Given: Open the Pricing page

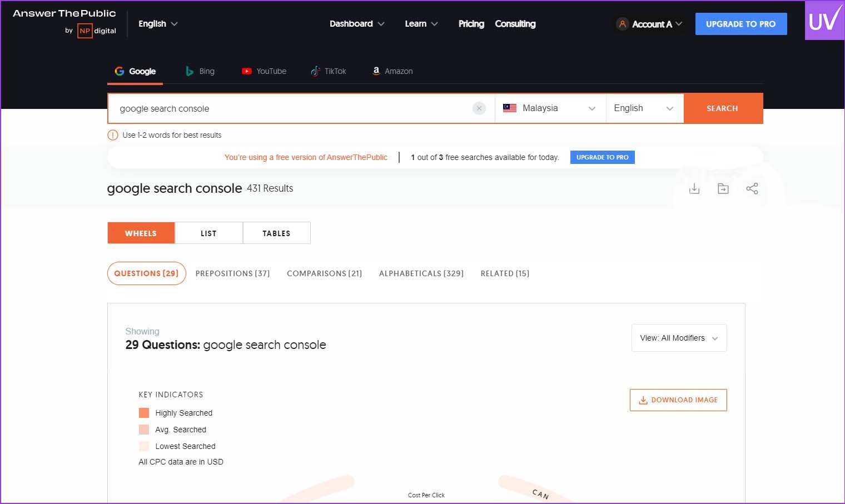Looking at the screenshot, I should pyautogui.click(x=471, y=24).
